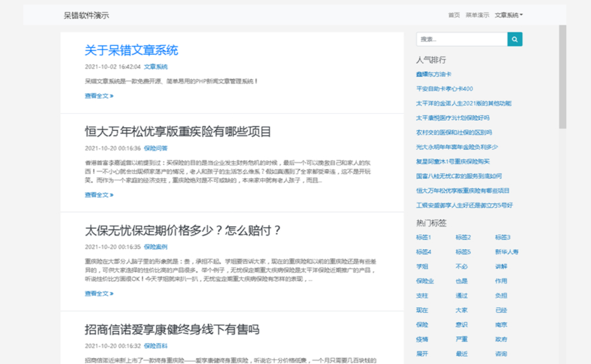Screen dimensions: 591x364
Task: Click the 呆错软件演示 site brand
Action: [86, 15]
